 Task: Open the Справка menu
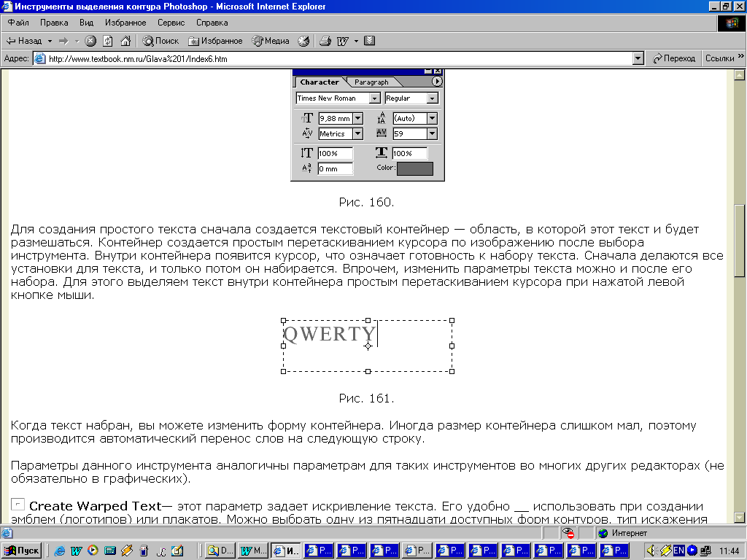pos(212,23)
